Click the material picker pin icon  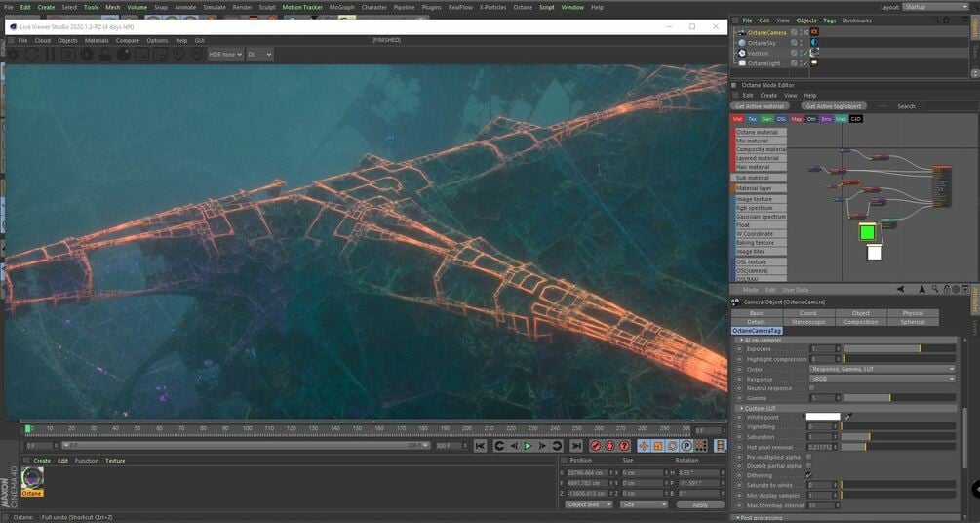pos(197,55)
